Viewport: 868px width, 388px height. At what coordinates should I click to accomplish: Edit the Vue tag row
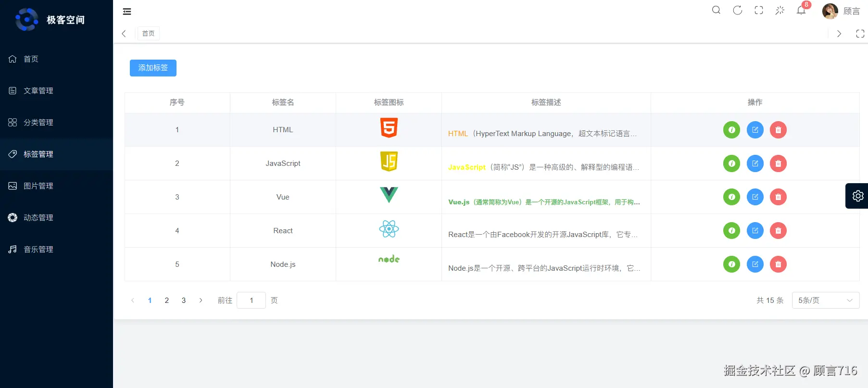click(x=755, y=197)
